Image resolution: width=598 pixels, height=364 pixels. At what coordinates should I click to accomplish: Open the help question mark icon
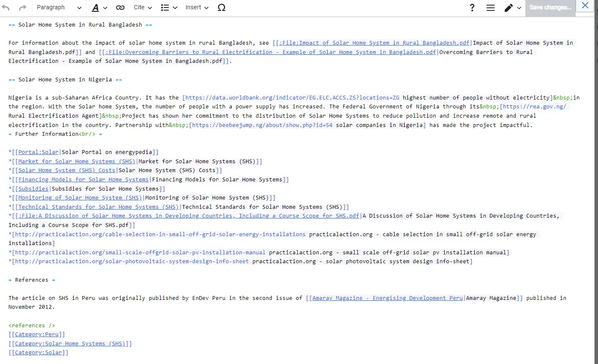click(472, 8)
